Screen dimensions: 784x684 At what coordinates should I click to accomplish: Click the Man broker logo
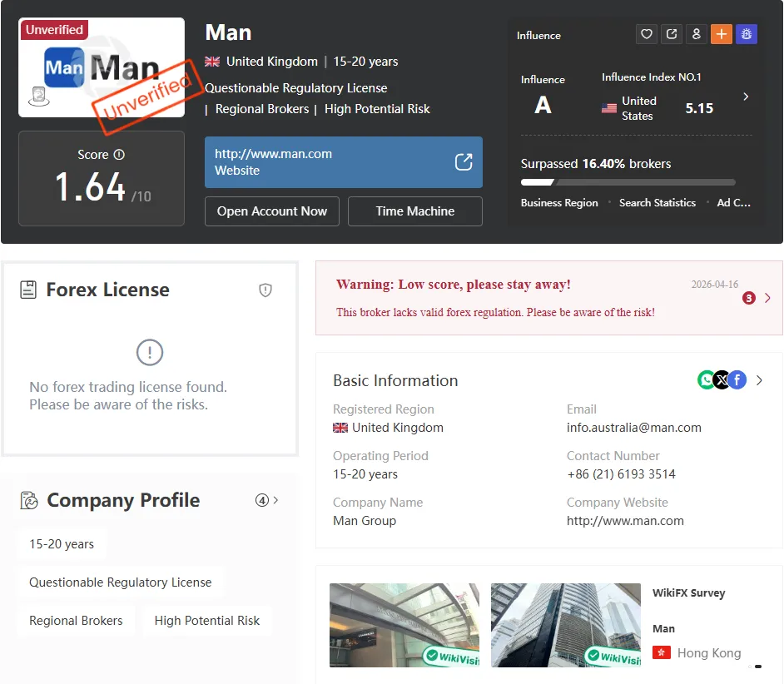click(x=102, y=67)
